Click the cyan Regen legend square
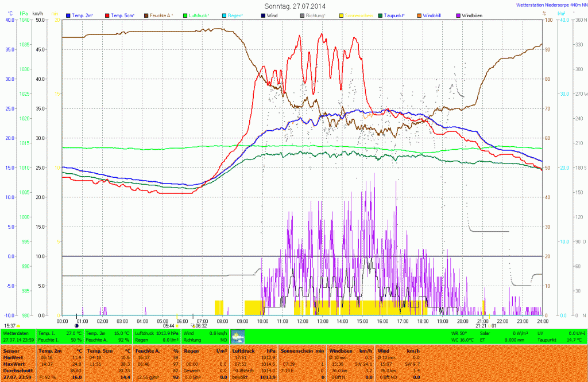This screenshot has height=382, width=588. point(225,15)
